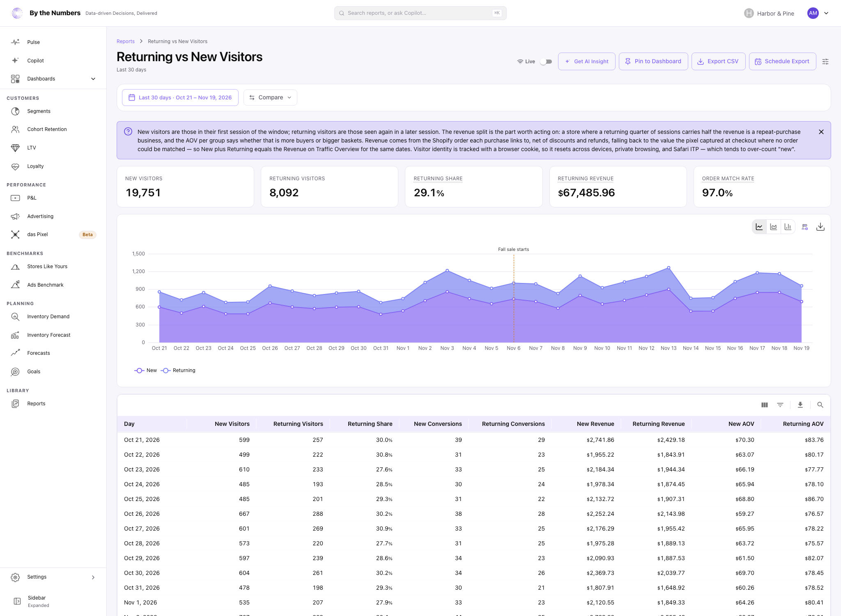
Task: Expand the Dashboards menu chevron
Action: pos(93,79)
